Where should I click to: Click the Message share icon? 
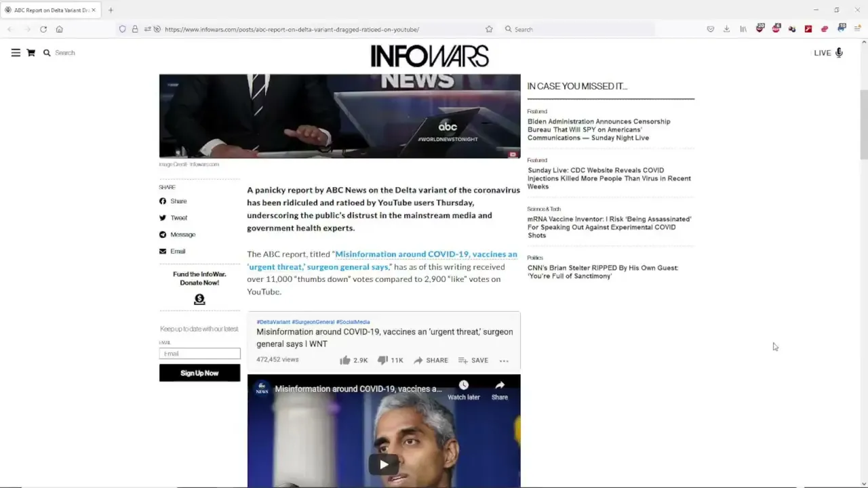click(x=163, y=235)
